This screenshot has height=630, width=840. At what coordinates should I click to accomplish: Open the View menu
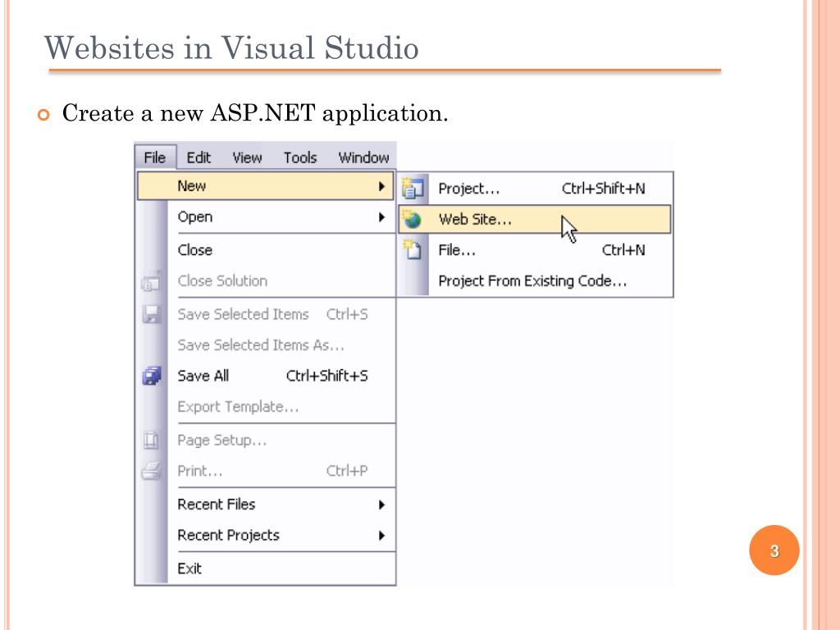tap(247, 157)
